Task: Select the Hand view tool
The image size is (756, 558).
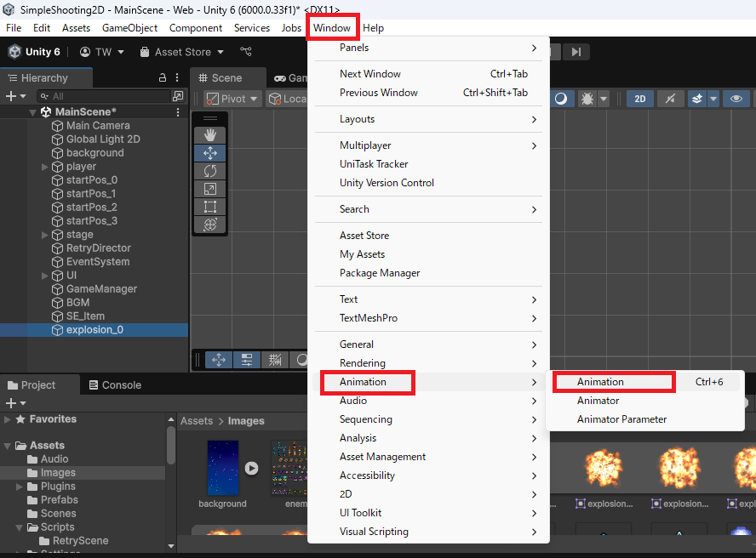Action: pyautogui.click(x=209, y=135)
